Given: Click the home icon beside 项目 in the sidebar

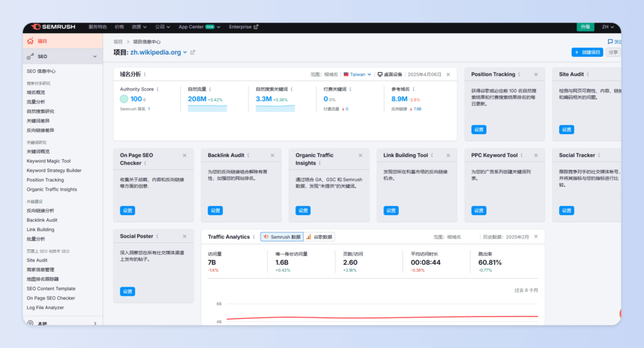Looking at the screenshot, I should coord(30,41).
